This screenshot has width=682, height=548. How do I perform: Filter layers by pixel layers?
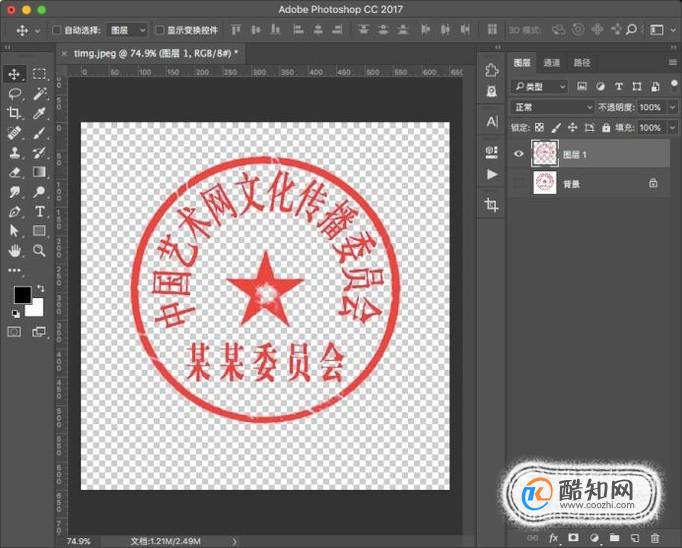(582, 87)
